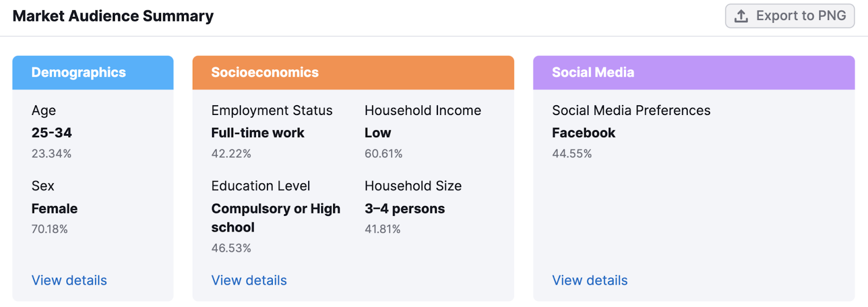Screen dimensions: 868x307
Task: Click the 60.61% household income percentage
Action: 384,154
